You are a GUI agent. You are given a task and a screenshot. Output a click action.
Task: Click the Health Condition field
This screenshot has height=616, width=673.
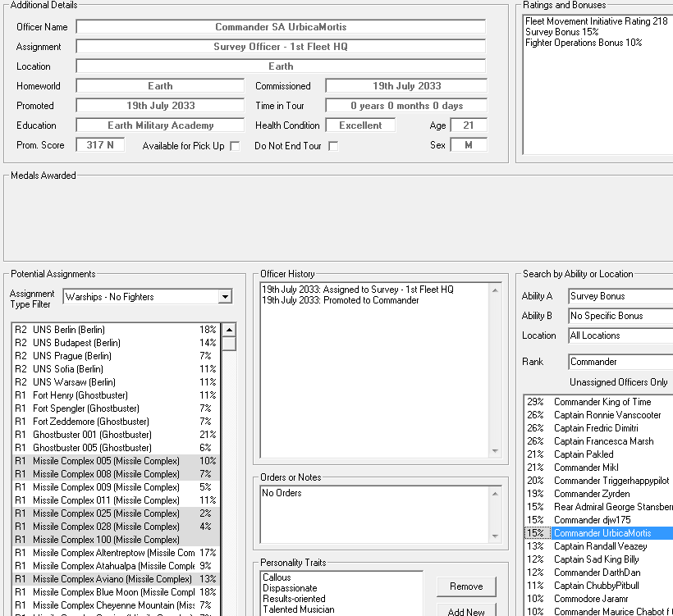[x=360, y=125]
